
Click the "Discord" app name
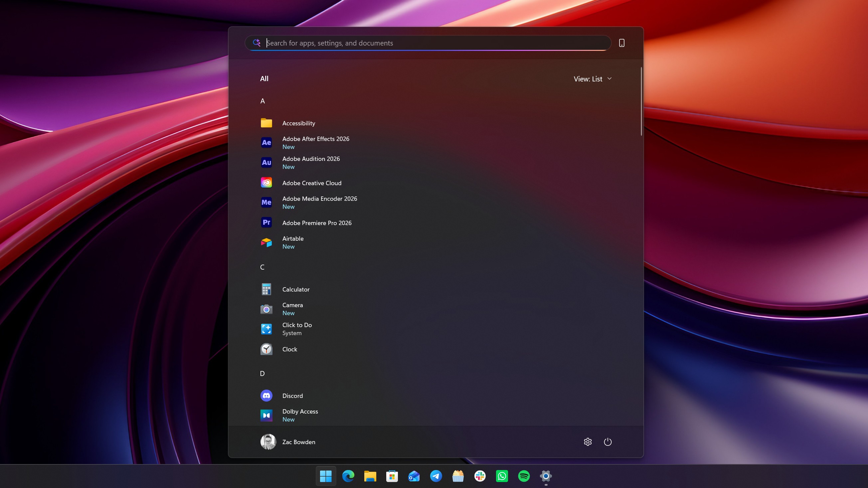292,396
